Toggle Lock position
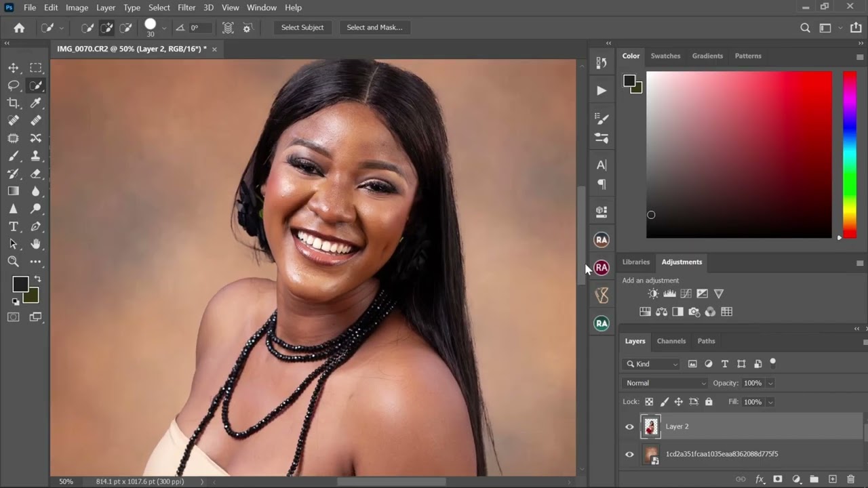The image size is (868, 488). pyautogui.click(x=678, y=402)
